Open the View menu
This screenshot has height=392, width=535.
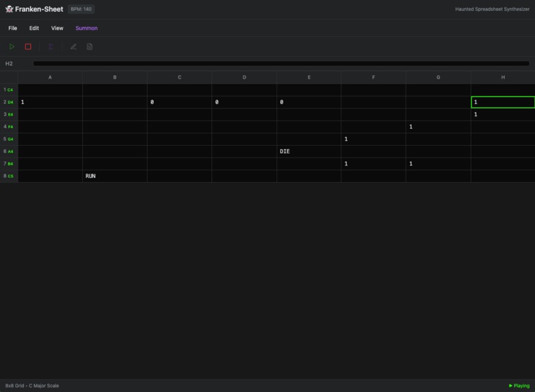tap(57, 28)
